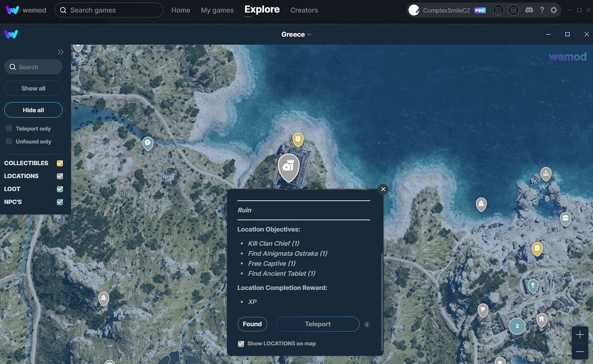Click the info icon beside the Teleport button
The width and height of the screenshot is (593, 364).
tap(367, 324)
